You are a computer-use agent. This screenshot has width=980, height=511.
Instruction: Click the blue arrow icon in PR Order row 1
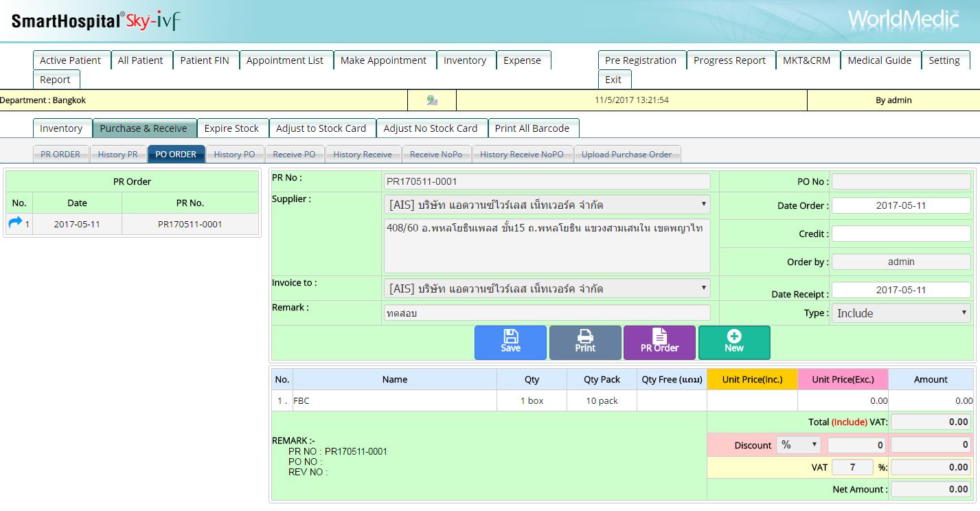tap(15, 223)
